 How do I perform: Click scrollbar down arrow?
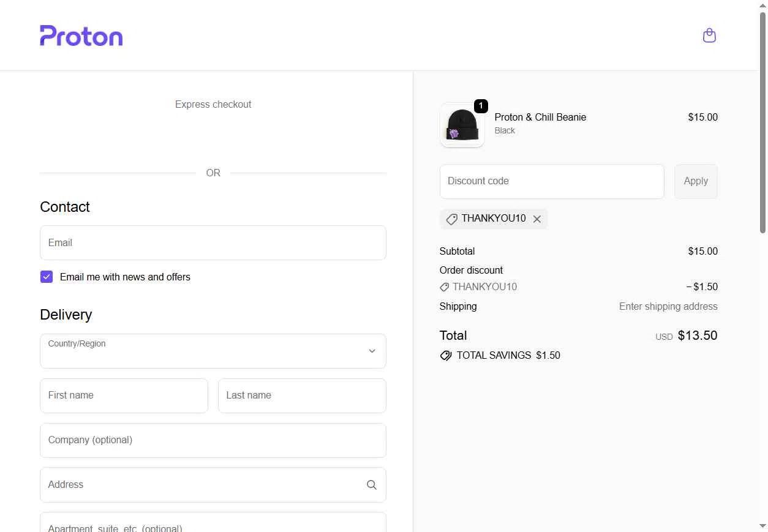coord(762,526)
